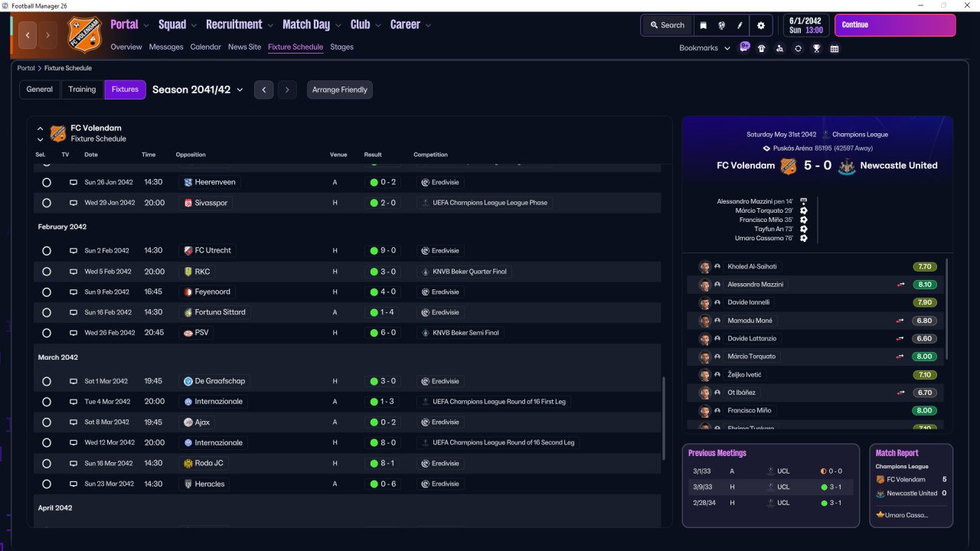Click the TV icon on the Feyenoord fixture row
The height and width of the screenshot is (551, 980).
pyautogui.click(x=73, y=292)
